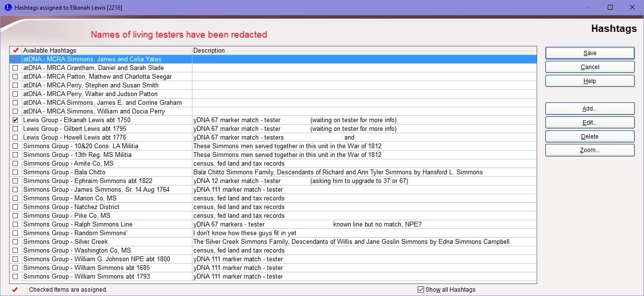
Task: Check Simmons Group - Pike Co, MS checkbox
Action: (x=15, y=216)
